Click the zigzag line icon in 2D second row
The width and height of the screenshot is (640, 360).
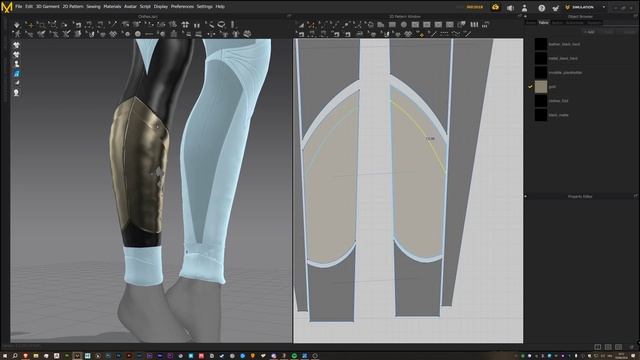click(x=456, y=34)
